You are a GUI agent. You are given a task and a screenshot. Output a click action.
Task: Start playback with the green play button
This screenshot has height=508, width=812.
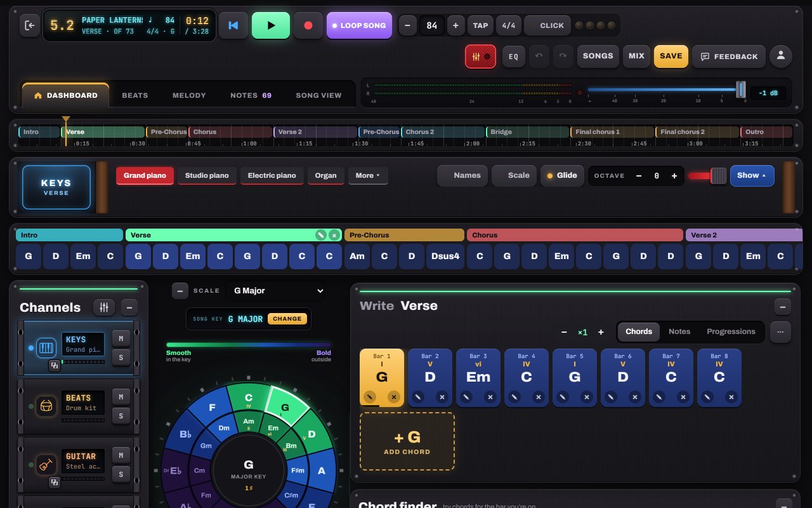271,25
